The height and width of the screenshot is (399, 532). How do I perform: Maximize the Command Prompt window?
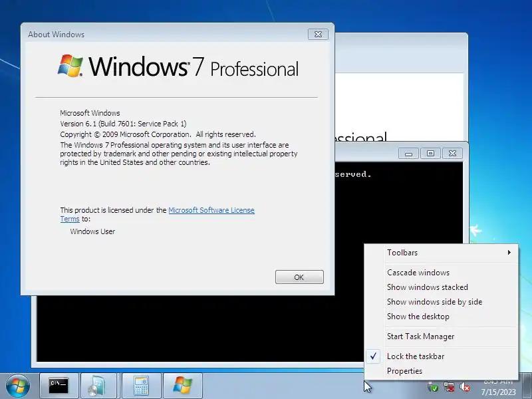tap(430, 154)
